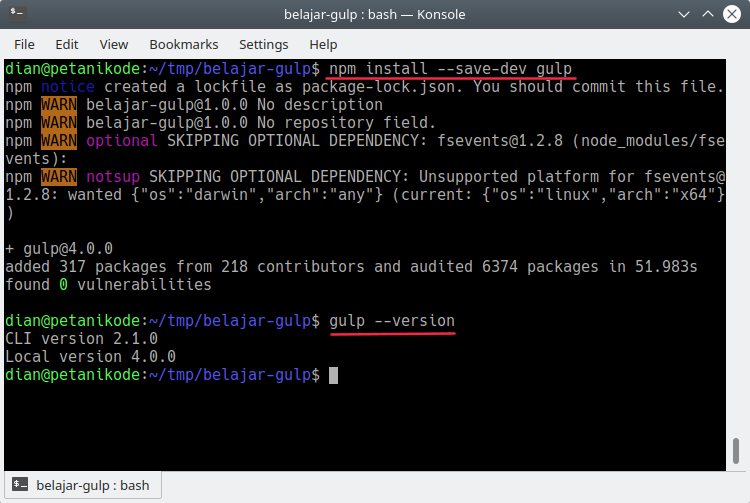This screenshot has width=750, height=503.
Task: Open the Bookmarks menu
Action: tap(184, 44)
